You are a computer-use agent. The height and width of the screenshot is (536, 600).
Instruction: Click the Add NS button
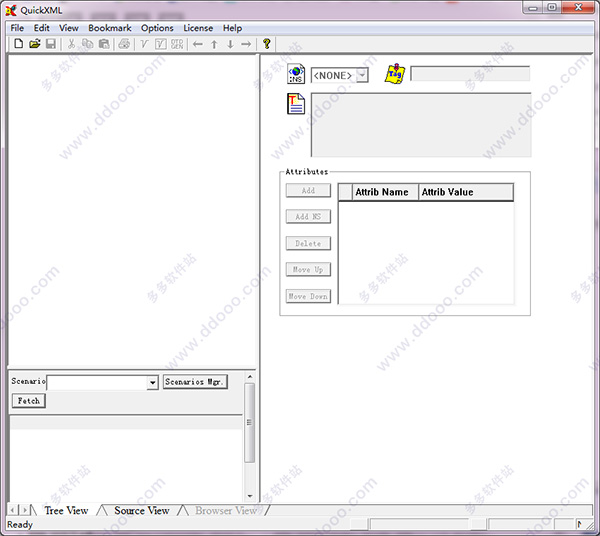tap(308, 217)
